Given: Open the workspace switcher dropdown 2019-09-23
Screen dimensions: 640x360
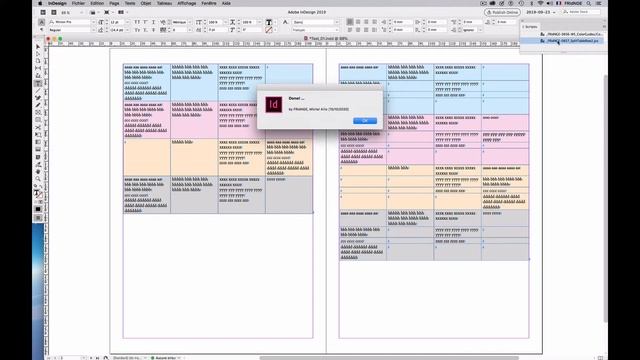Looking at the screenshot, I should click(540, 12).
